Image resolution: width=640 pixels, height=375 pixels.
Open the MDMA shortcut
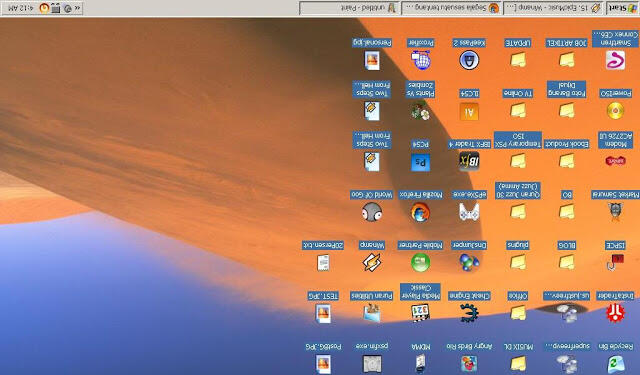point(420,364)
